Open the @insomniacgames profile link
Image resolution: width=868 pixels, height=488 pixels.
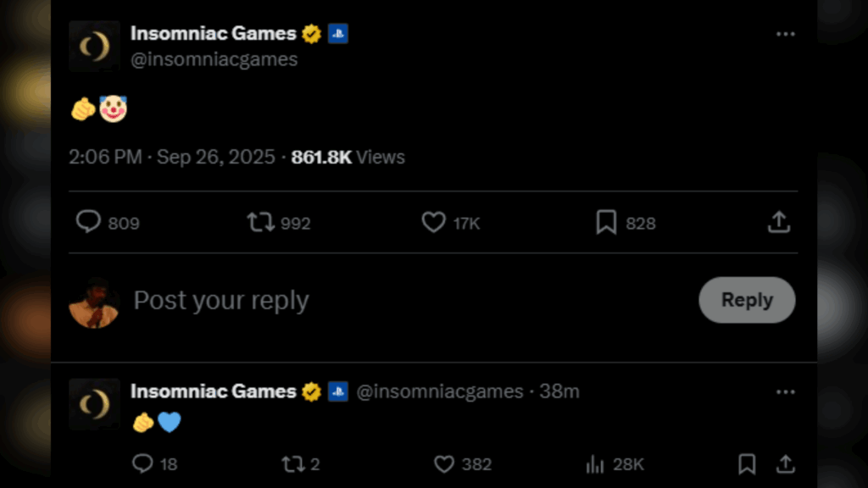pos(214,59)
